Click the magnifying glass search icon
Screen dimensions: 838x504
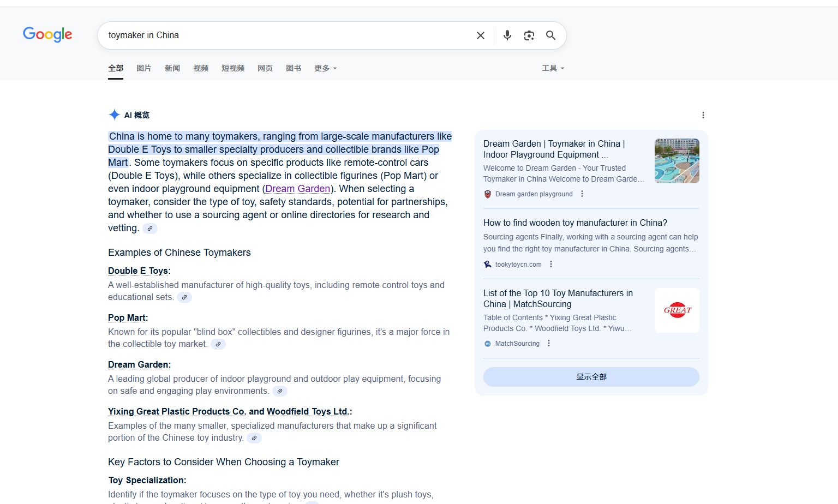click(551, 35)
